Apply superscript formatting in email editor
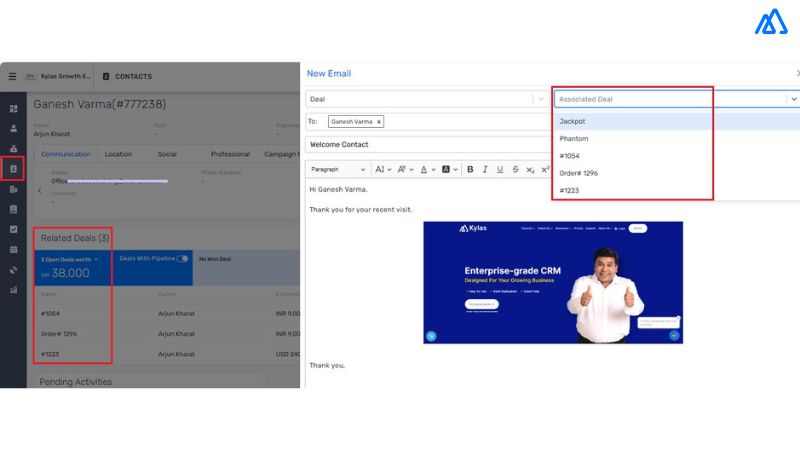Image resolution: width=800 pixels, height=450 pixels. click(545, 169)
